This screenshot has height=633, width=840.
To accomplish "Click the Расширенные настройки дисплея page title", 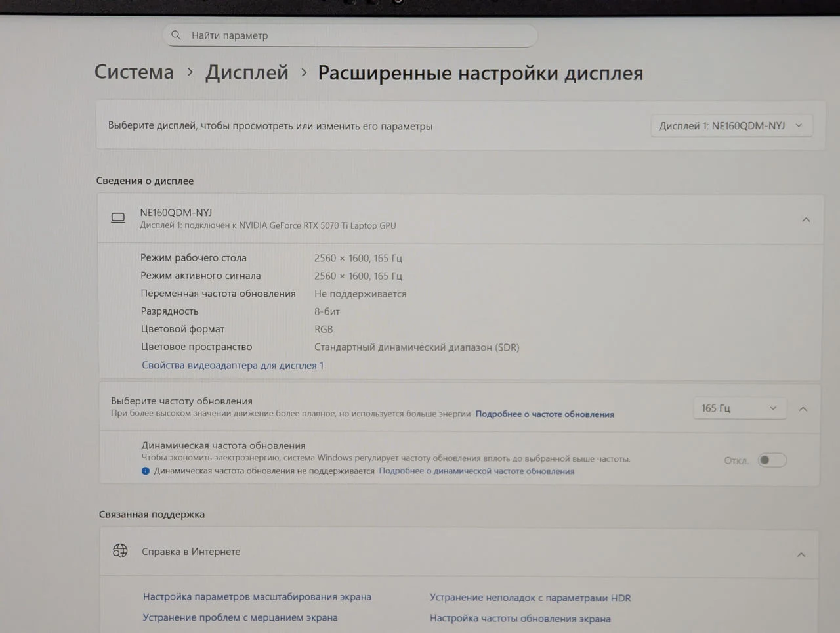I will click(480, 73).
